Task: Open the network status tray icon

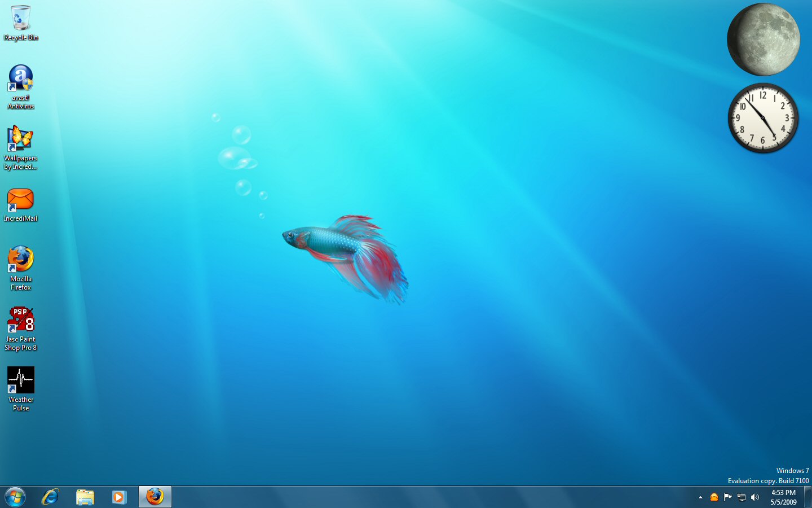Action: pos(742,497)
